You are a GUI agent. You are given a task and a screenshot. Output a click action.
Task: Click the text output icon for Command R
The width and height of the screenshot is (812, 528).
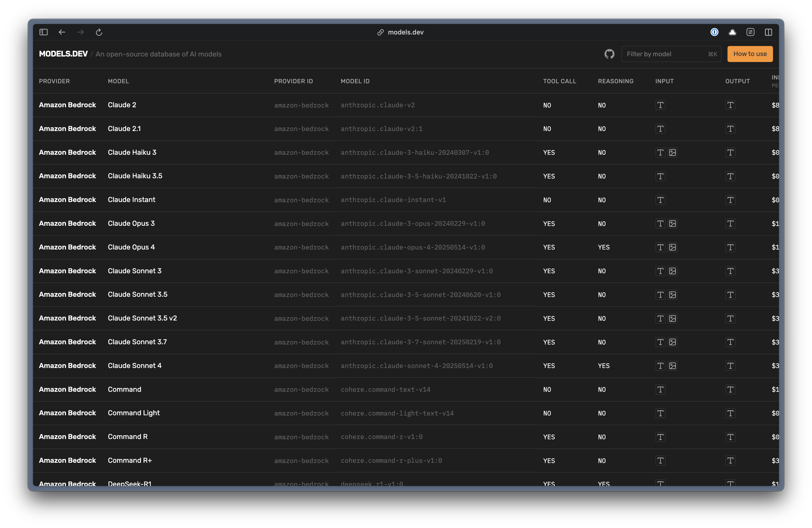[730, 437]
